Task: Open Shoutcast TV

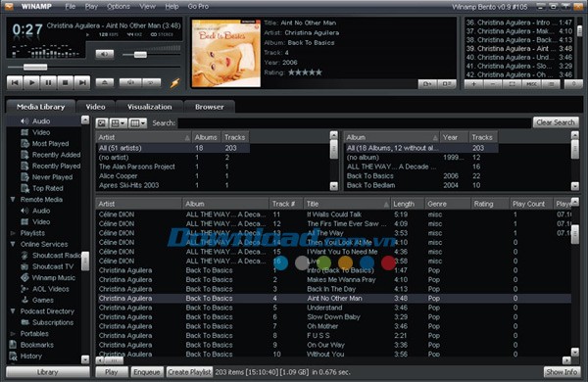Action: click(x=53, y=266)
